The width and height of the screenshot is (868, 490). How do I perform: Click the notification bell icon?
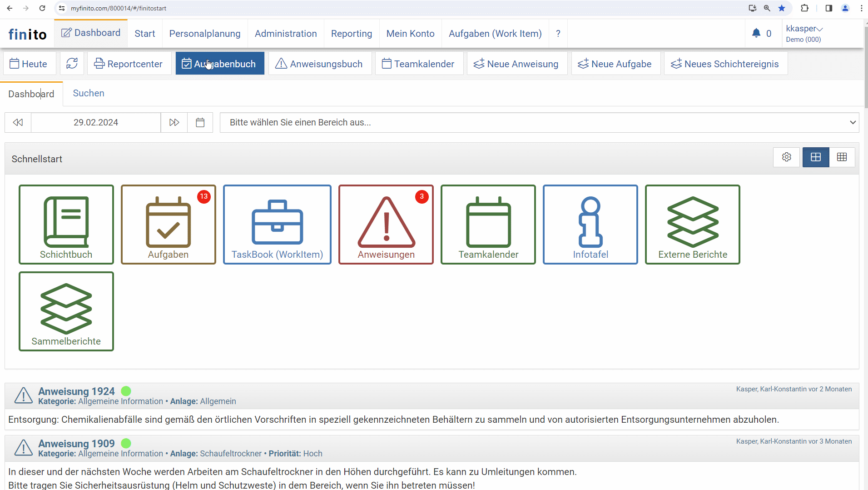(756, 33)
